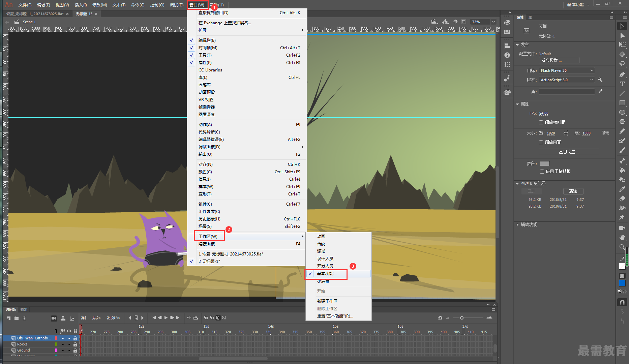Select the Hand tool
The height and width of the screenshot is (364, 629).
pyautogui.click(x=622, y=238)
